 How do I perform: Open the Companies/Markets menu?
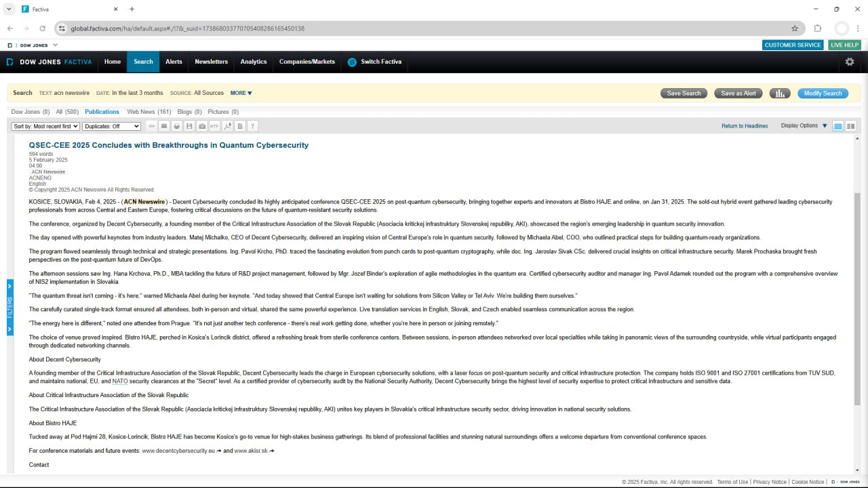pyautogui.click(x=307, y=62)
